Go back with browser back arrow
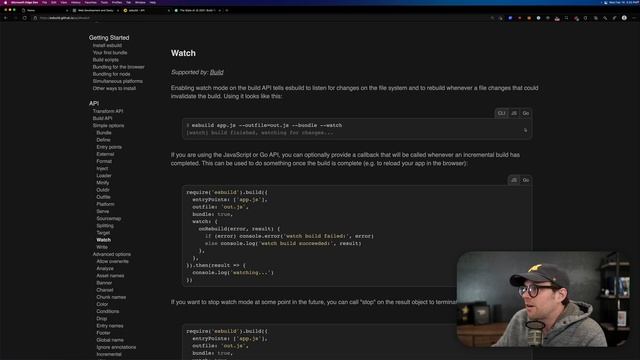640x360 pixels. (6, 18)
